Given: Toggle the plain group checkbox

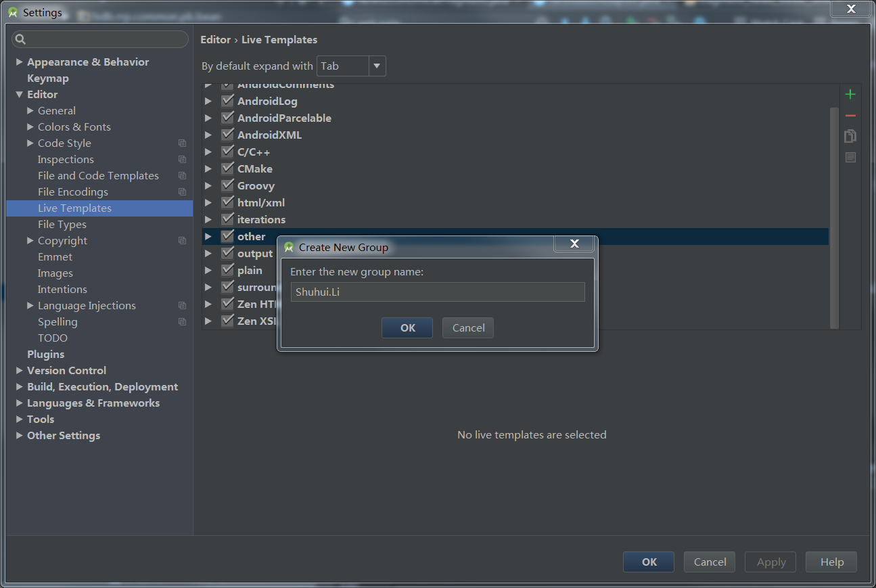Looking at the screenshot, I should (227, 270).
